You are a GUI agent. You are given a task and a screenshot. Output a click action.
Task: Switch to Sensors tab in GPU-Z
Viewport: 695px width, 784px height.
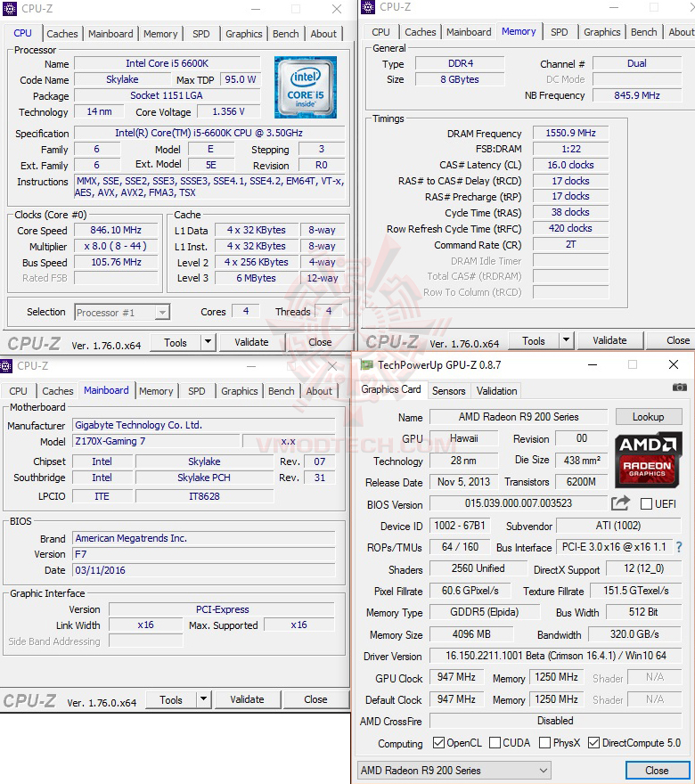(448, 391)
